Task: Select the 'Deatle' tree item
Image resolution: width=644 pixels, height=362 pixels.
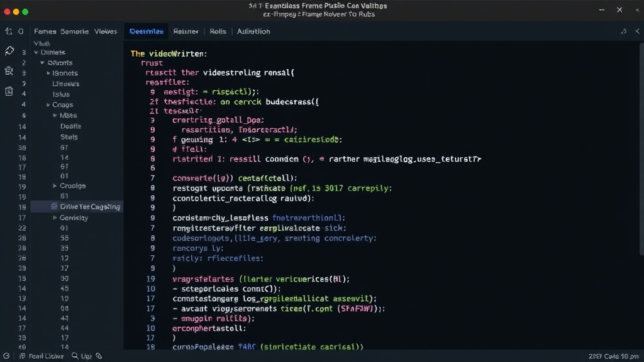Action: (x=70, y=126)
